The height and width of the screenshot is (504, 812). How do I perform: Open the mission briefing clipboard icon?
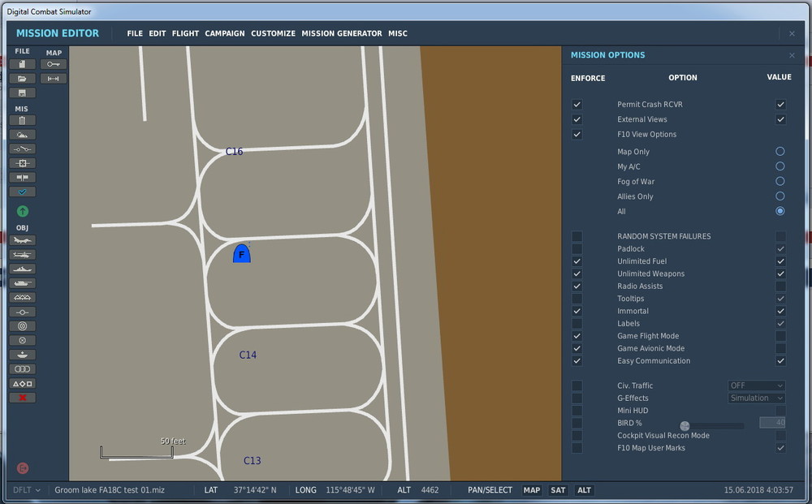click(22, 121)
